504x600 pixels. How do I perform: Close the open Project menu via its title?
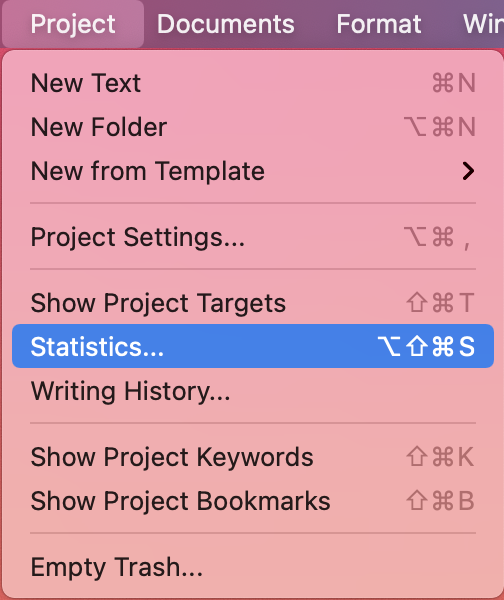pyautogui.click(x=73, y=24)
